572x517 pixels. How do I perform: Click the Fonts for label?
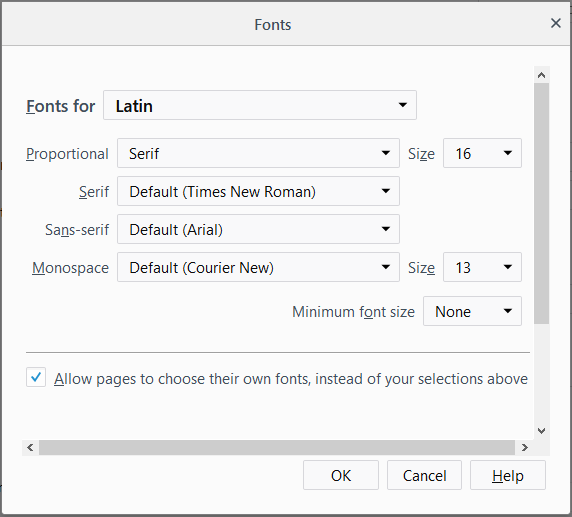(61, 106)
